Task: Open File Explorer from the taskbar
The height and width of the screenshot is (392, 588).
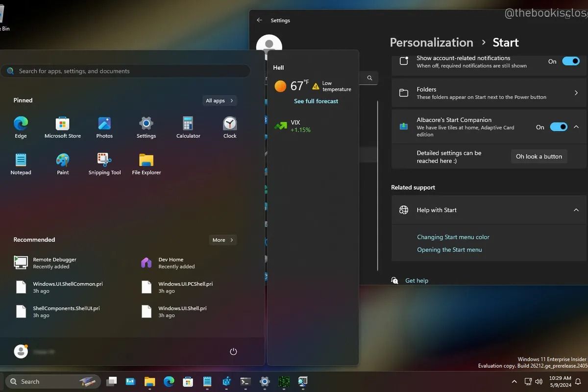Action: tap(149, 382)
